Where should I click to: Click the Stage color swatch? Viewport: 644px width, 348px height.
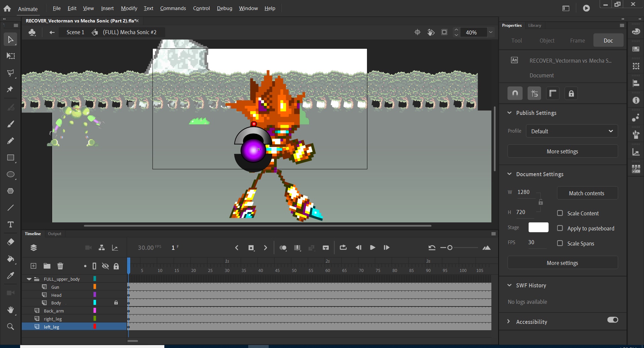(x=538, y=227)
